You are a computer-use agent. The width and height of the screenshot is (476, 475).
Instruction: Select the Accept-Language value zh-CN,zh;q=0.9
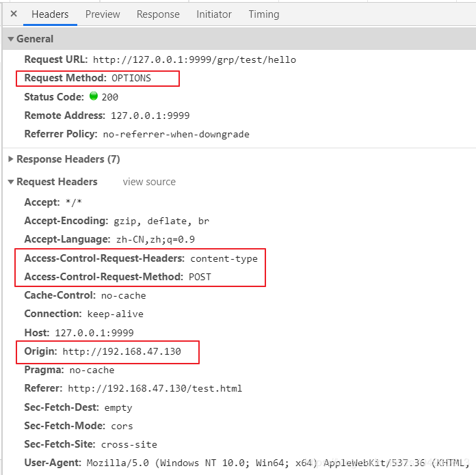tap(155, 239)
